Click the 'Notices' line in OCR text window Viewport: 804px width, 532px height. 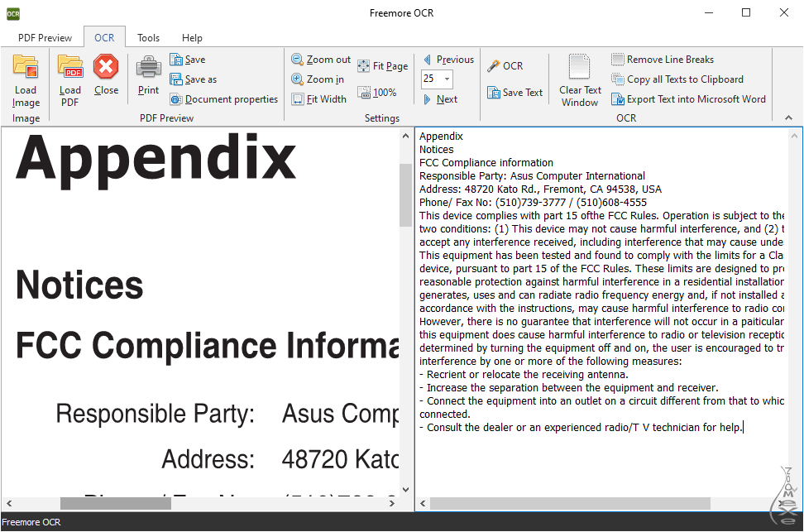coord(437,149)
